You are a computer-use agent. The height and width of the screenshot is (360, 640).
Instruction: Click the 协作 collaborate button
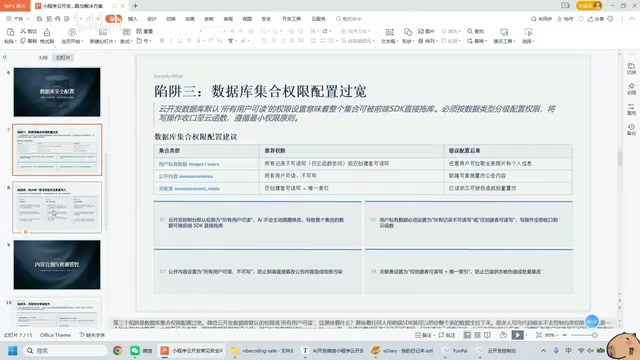(x=565, y=19)
